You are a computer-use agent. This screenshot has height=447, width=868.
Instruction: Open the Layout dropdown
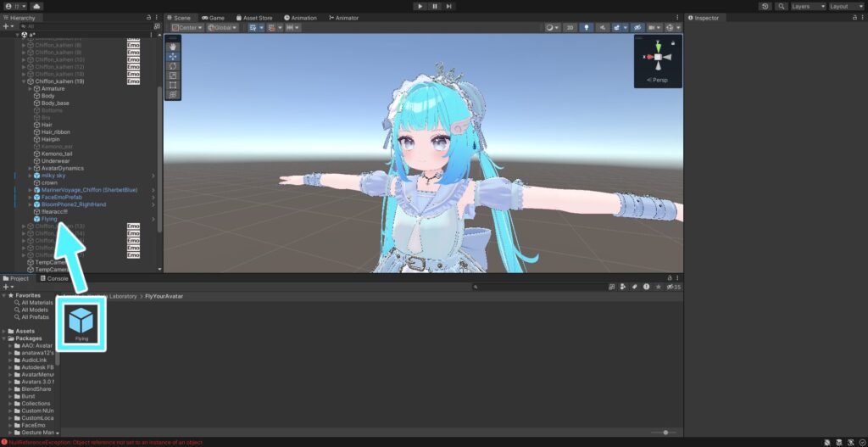tap(845, 6)
